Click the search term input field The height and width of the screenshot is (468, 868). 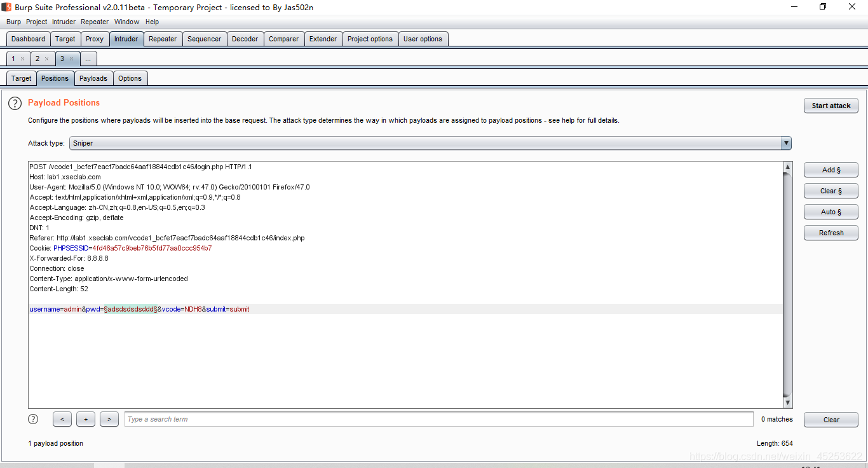point(439,419)
